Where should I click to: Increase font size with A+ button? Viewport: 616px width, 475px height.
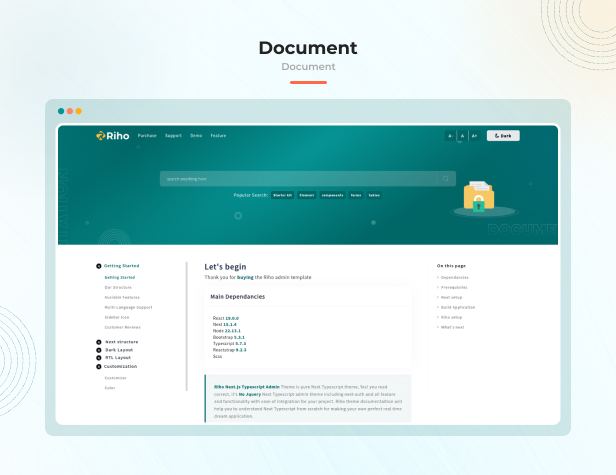[x=474, y=136]
